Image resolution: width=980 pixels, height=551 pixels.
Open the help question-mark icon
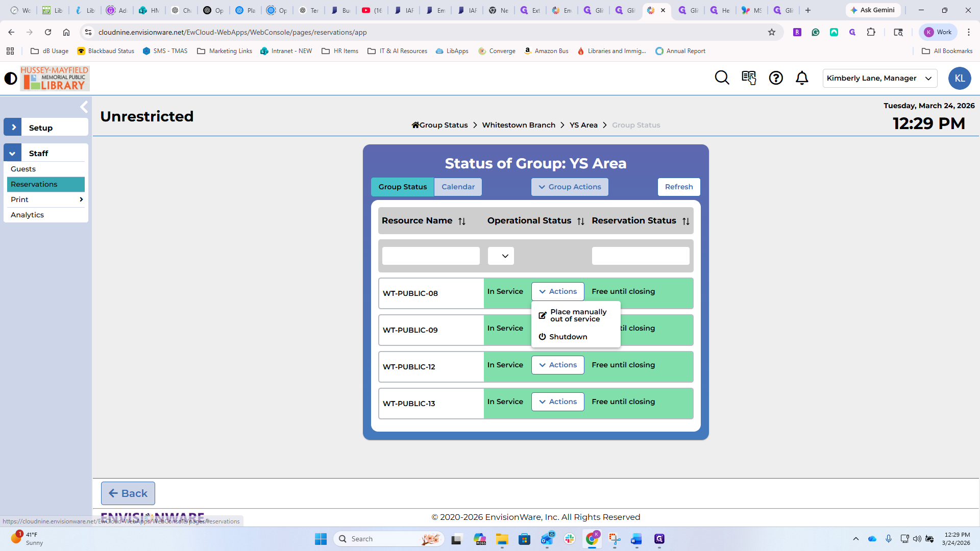pos(776,78)
